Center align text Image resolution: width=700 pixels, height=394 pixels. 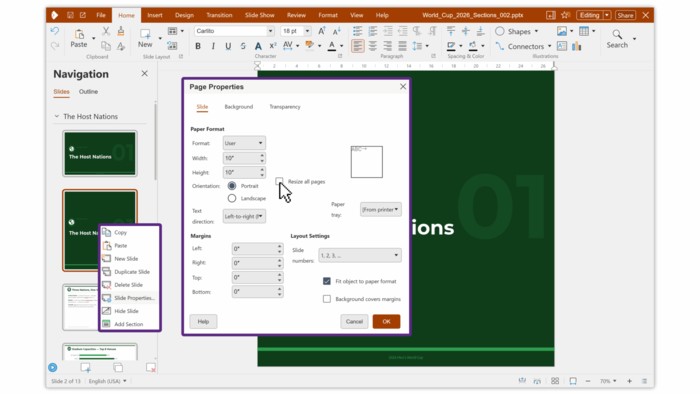coord(373,46)
